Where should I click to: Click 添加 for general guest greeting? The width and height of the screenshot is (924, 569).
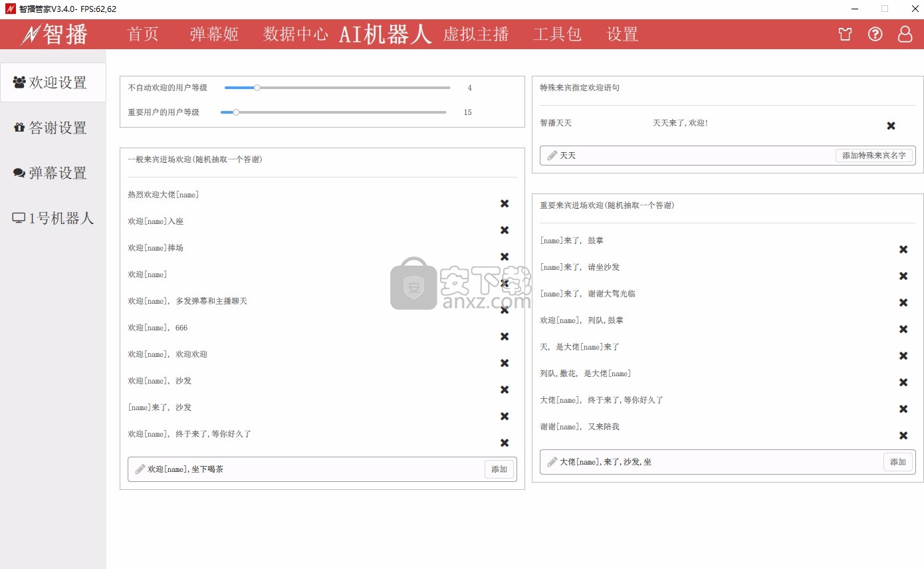pos(499,469)
